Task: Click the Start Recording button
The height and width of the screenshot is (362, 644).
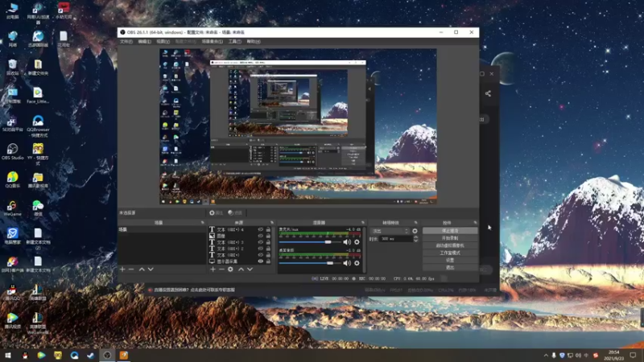Action: 450,238
